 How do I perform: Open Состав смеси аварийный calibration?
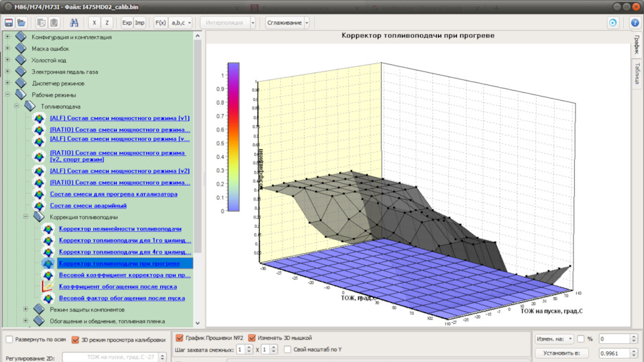tap(88, 205)
